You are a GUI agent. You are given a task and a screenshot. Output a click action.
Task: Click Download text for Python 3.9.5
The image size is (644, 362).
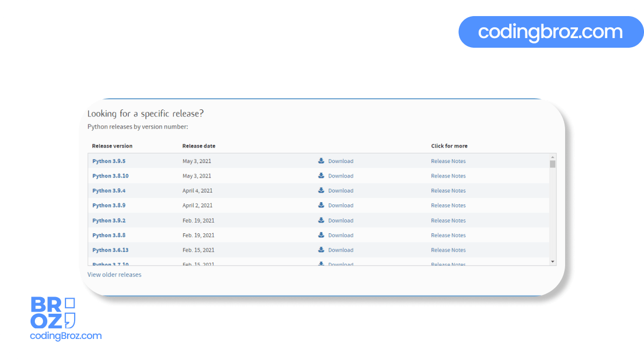pos(341,161)
